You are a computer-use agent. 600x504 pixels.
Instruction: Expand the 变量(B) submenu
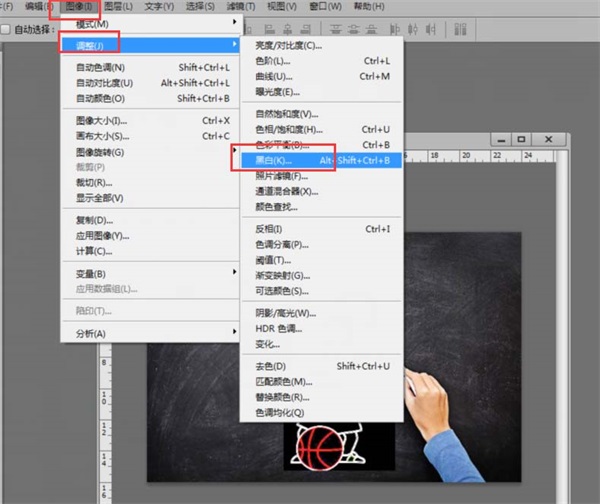(151, 273)
